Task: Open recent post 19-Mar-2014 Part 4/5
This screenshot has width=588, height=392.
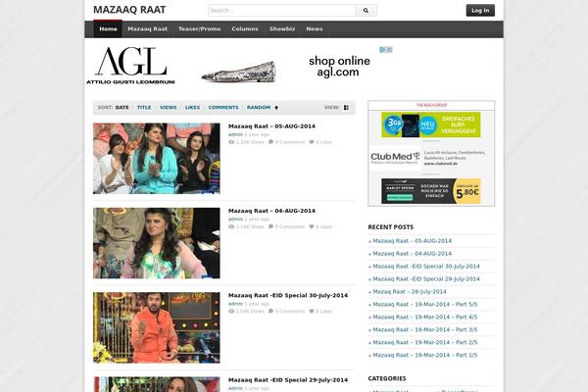Action: [x=425, y=318]
